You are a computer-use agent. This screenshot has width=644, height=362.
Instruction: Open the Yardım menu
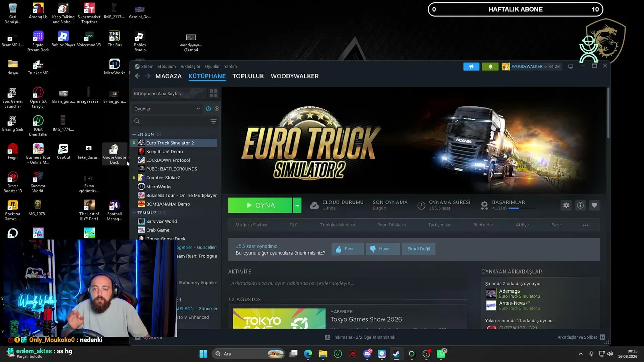(x=230, y=66)
